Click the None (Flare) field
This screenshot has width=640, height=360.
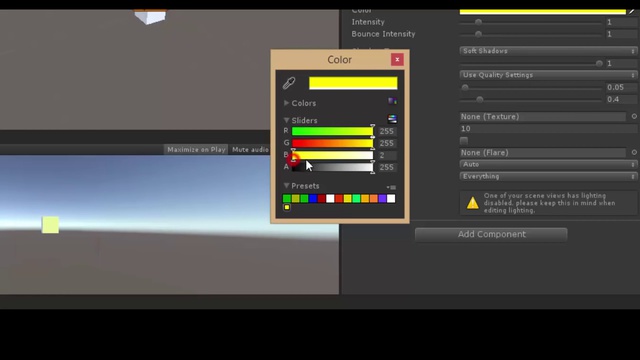coord(542,153)
